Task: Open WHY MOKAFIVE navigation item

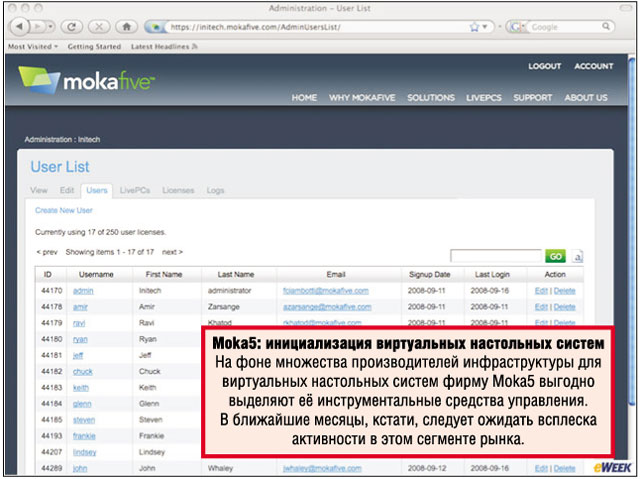Action: click(362, 98)
